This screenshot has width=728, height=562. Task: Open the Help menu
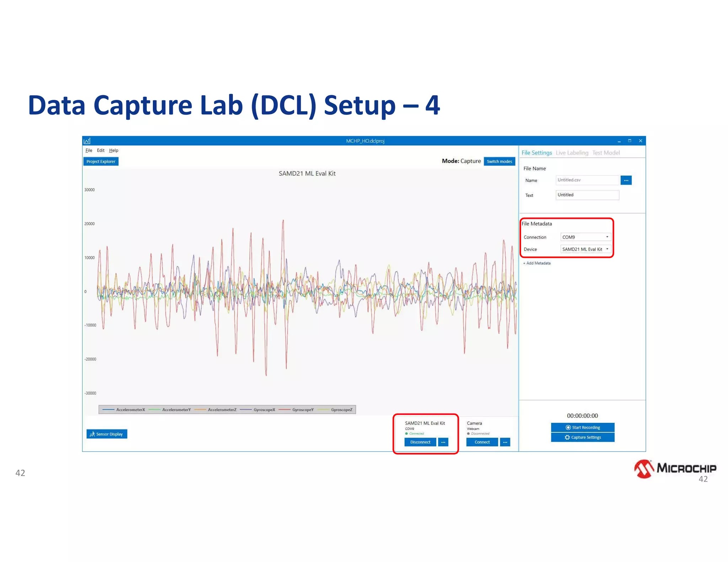pos(114,151)
